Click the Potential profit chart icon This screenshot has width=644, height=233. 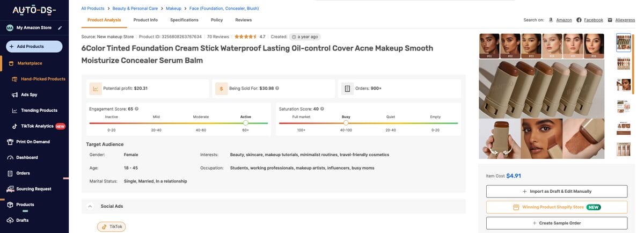coord(95,89)
